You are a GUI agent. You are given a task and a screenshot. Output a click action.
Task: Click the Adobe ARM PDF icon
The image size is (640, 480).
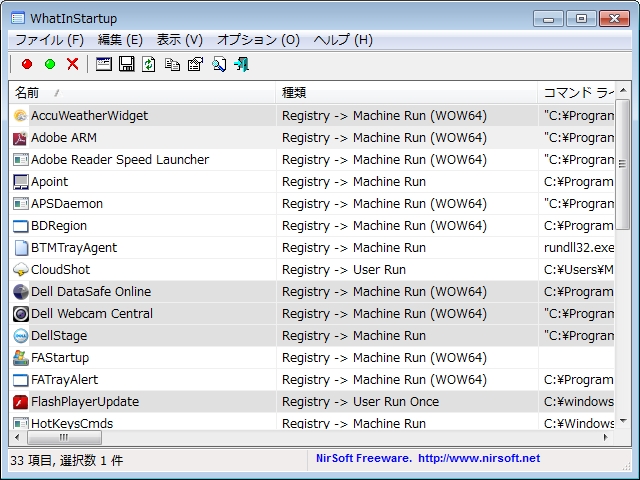point(20,138)
